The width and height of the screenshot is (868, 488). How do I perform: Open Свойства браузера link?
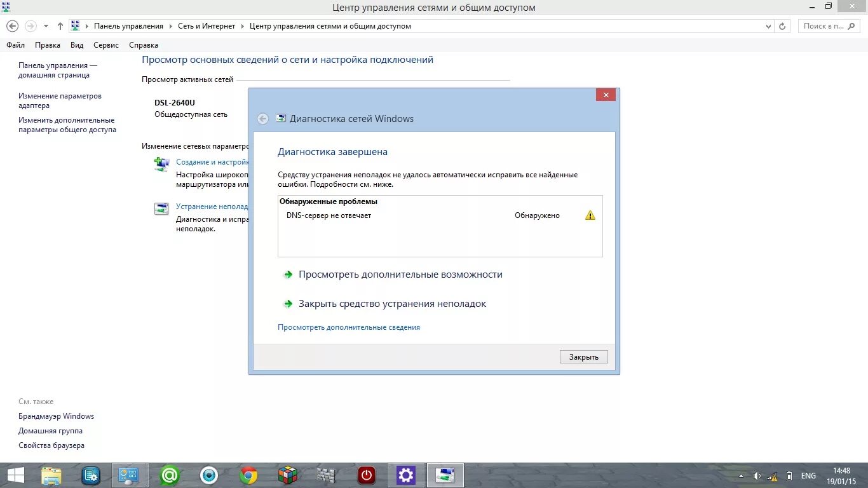51,445
